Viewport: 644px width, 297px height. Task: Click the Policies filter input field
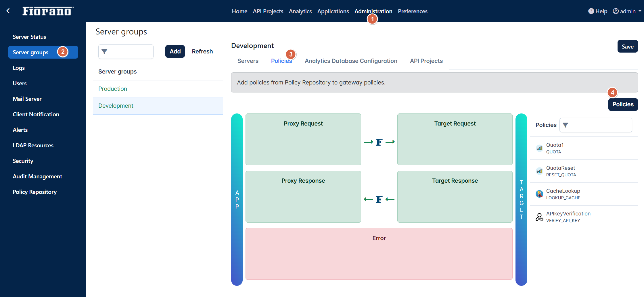click(599, 125)
